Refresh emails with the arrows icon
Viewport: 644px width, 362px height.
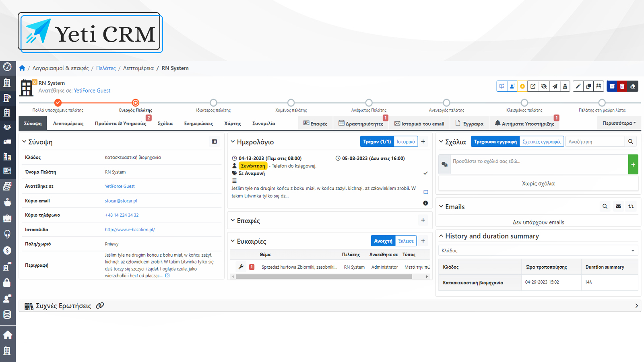[x=631, y=206]
